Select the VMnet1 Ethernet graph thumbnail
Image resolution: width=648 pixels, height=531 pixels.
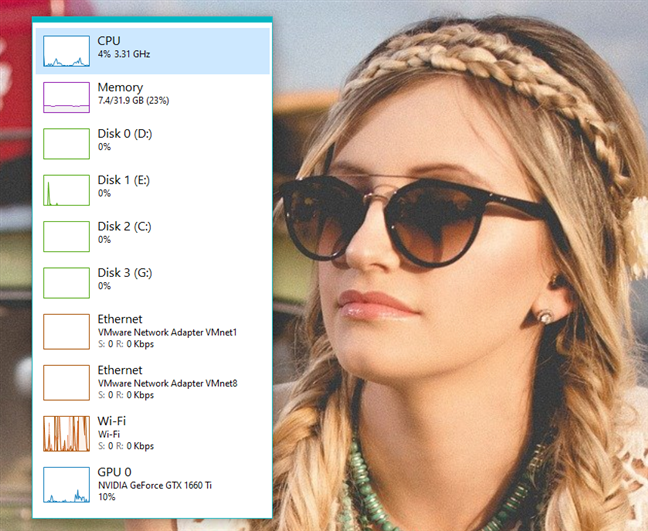[x=67, y=331]
